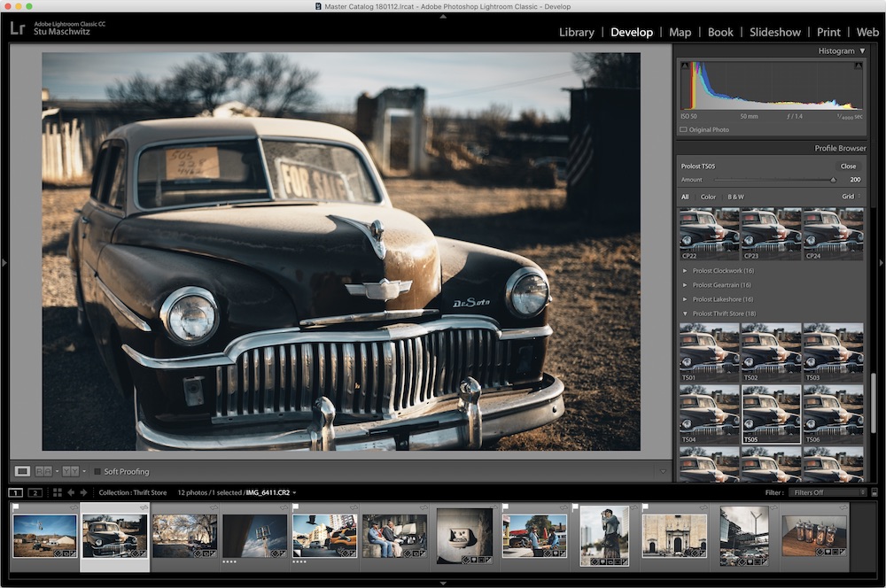Open the IMG_6411.CR2 source dropdown arrow
886x588 pixels.
click(294, 492)
